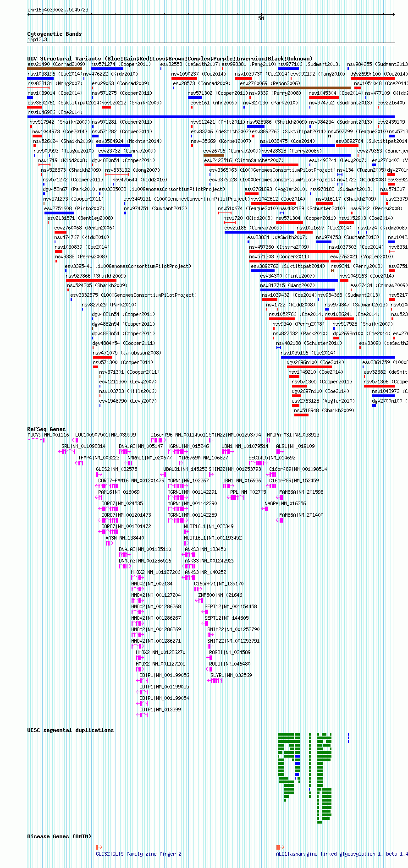Open gene SRL|NM_001098814
This screenshot has height=868, width=408.
[x=83, y=446]
